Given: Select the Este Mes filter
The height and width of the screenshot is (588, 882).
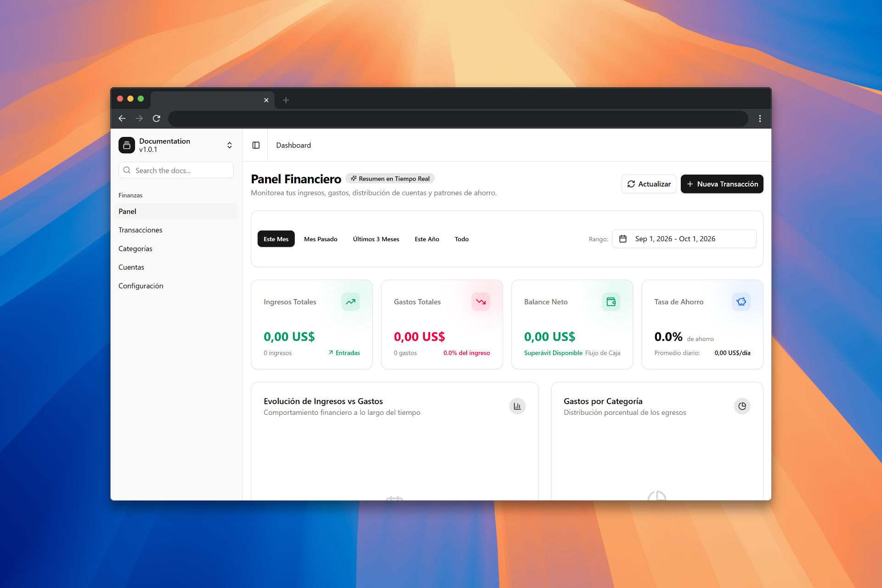Looking at the screenshot, I should tap(276, 239).
